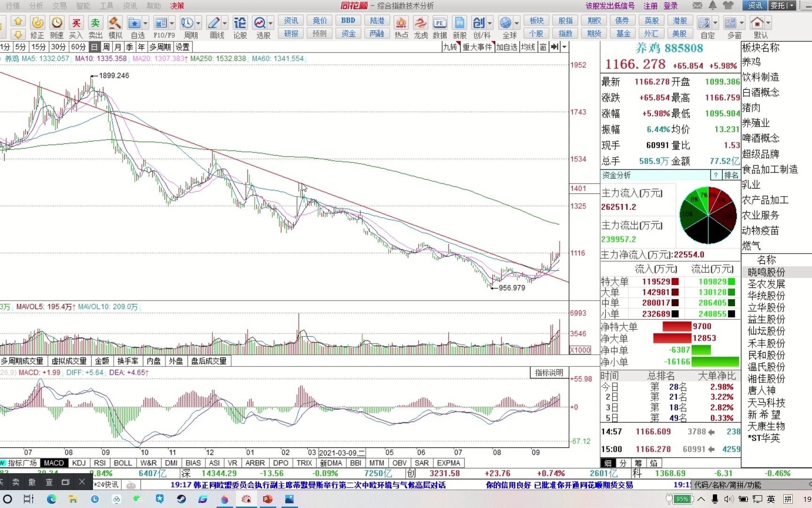Click the 指标说明 button

[549, 373]
